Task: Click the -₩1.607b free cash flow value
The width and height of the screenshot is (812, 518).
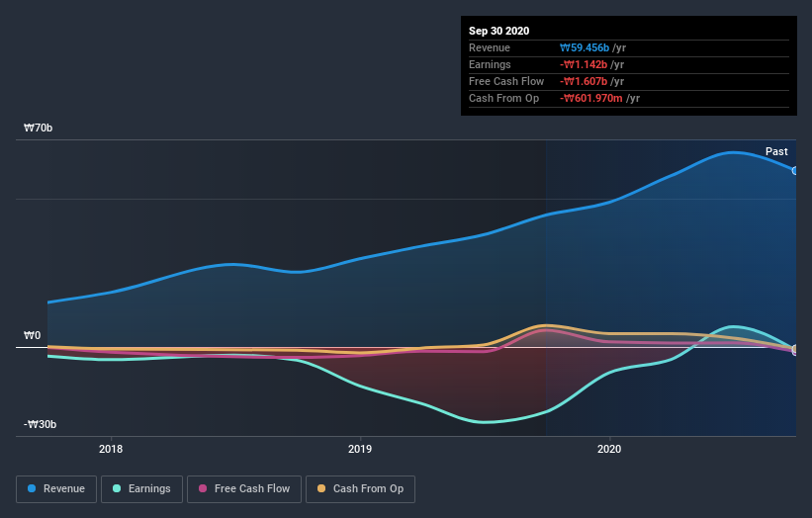Action: click(x=584, y=81)
